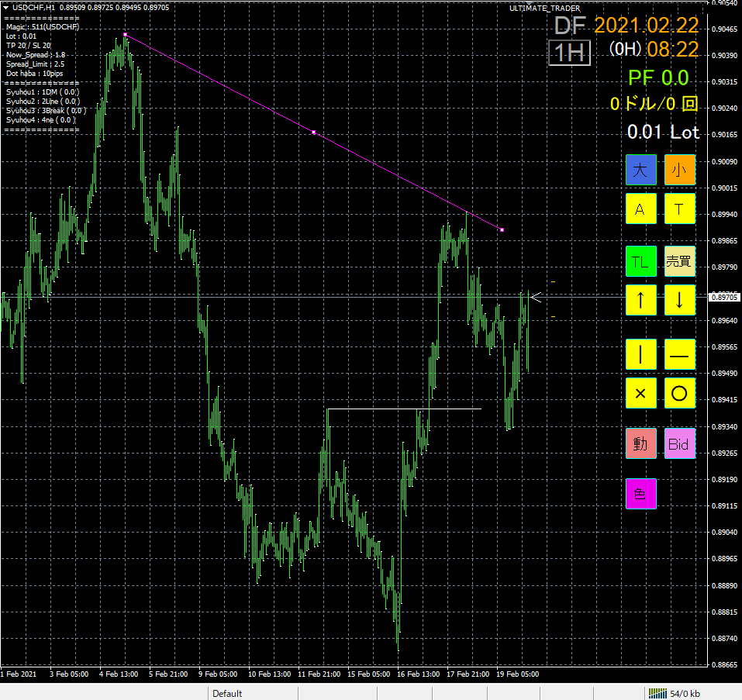Activate the green TL trendline button

coord(640,261)
